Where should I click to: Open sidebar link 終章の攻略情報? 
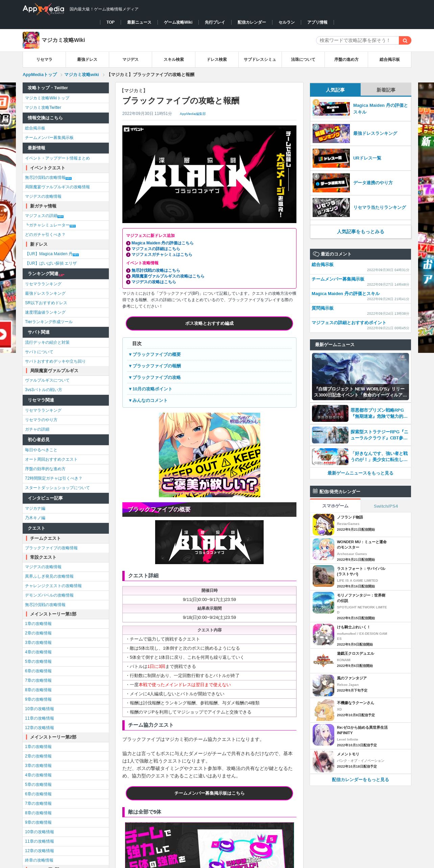pos(39,860)
